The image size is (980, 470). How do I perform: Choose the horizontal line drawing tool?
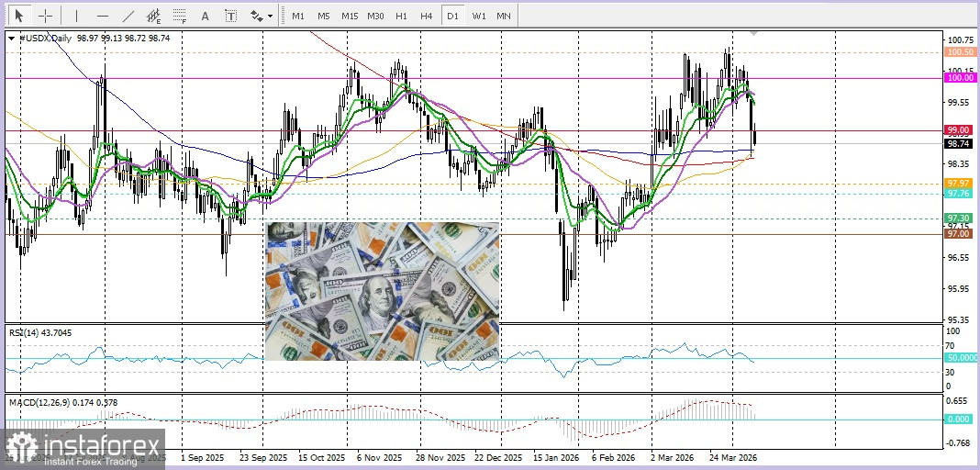coord(102,16)
